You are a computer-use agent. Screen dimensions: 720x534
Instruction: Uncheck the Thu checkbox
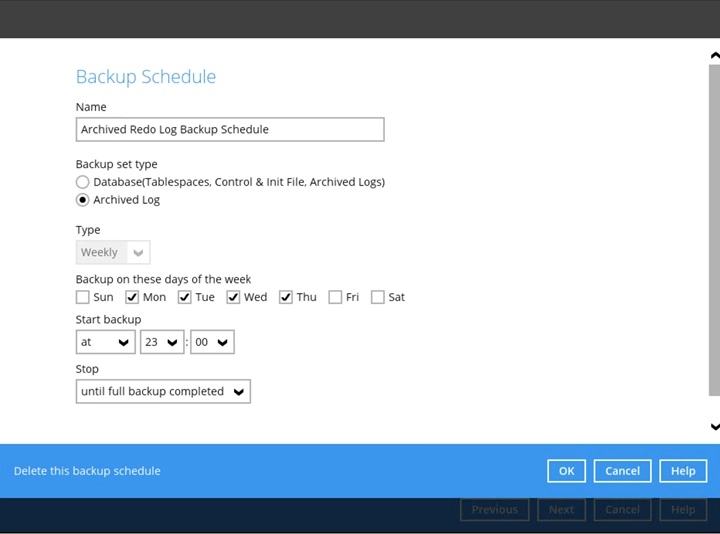pos(286,297)
